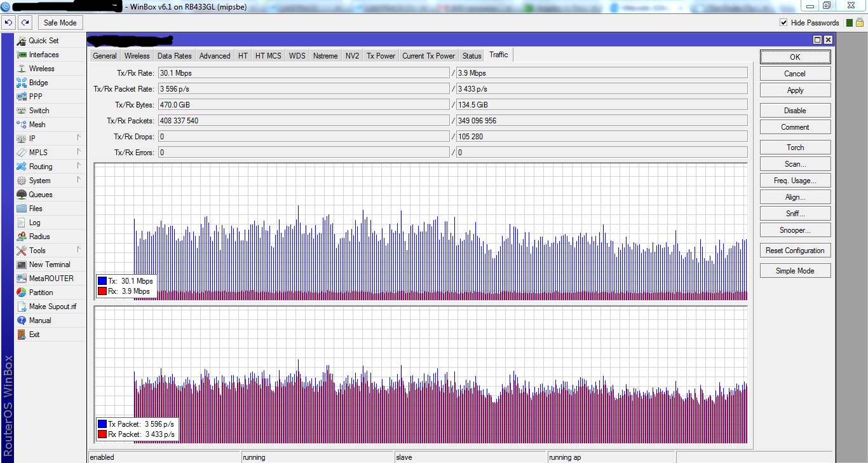
Task: Open the Tx Power tab
Action: [381, 56]
